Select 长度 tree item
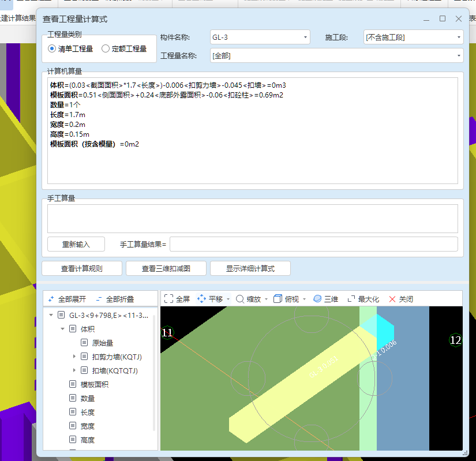Image resolution: width=476 pixels, height=461 pixels. pos(88,412)
